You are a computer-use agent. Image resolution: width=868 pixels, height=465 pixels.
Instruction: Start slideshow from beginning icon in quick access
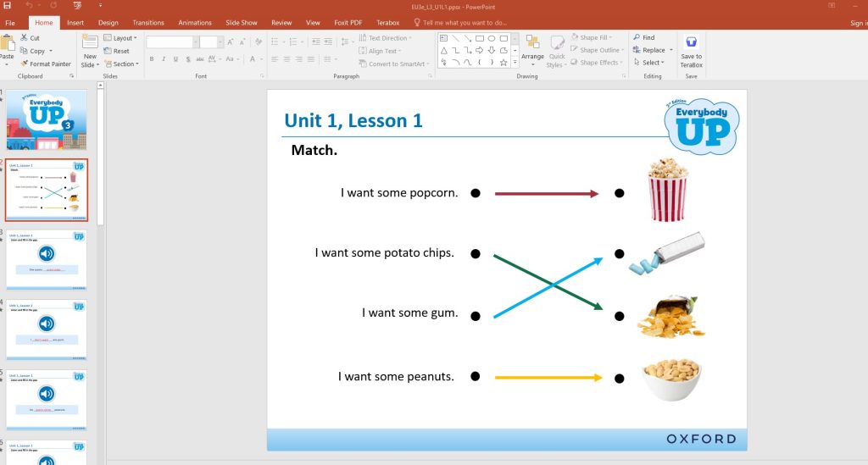[x=77, y=6]
